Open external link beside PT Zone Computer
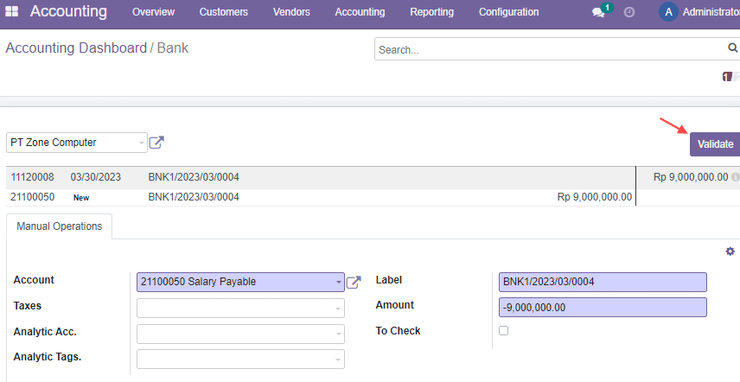The image size is (740, 382). pos(156,142)
